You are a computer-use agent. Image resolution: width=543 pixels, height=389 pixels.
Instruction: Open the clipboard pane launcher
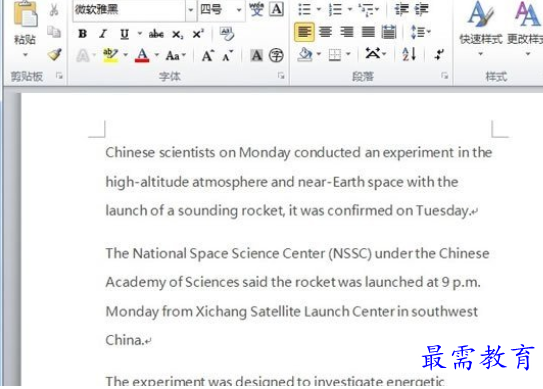[59, 76]
